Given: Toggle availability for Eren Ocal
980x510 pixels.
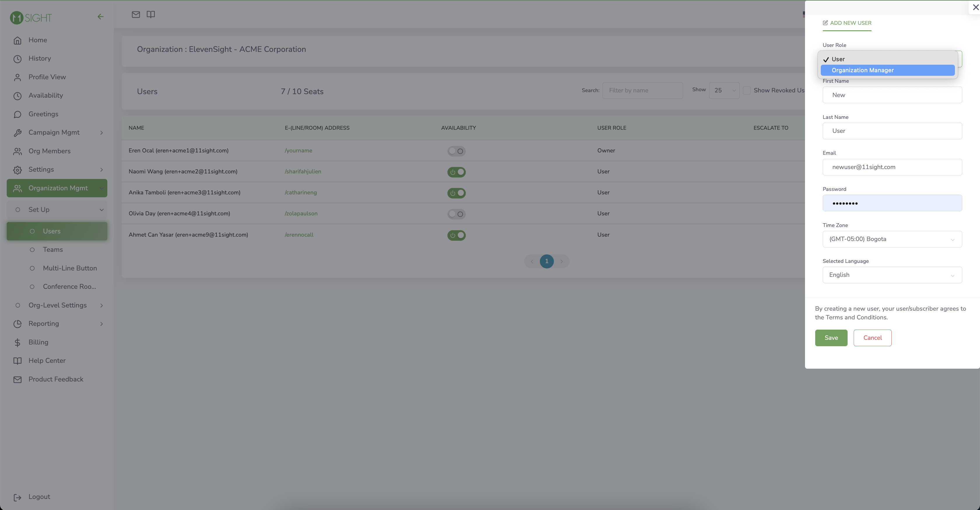Looking at the screenshot, I should (x=456, y=151).
